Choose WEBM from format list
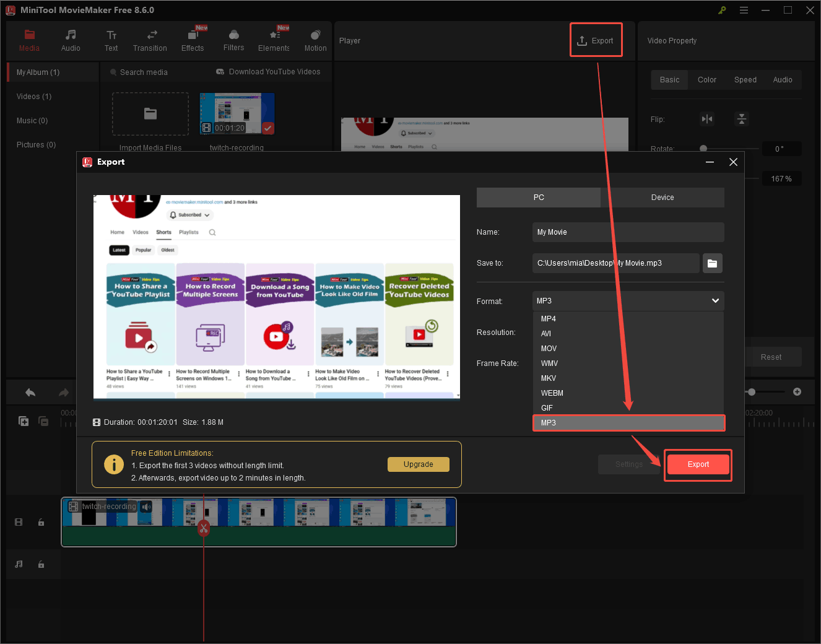 click(628, 393)
